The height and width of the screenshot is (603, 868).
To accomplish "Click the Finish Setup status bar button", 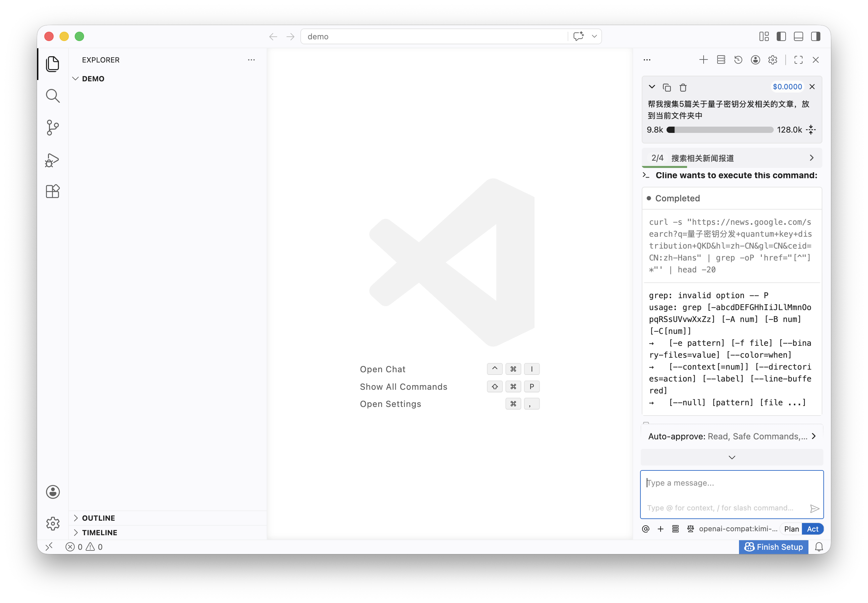I will click(x=773, y=547).
